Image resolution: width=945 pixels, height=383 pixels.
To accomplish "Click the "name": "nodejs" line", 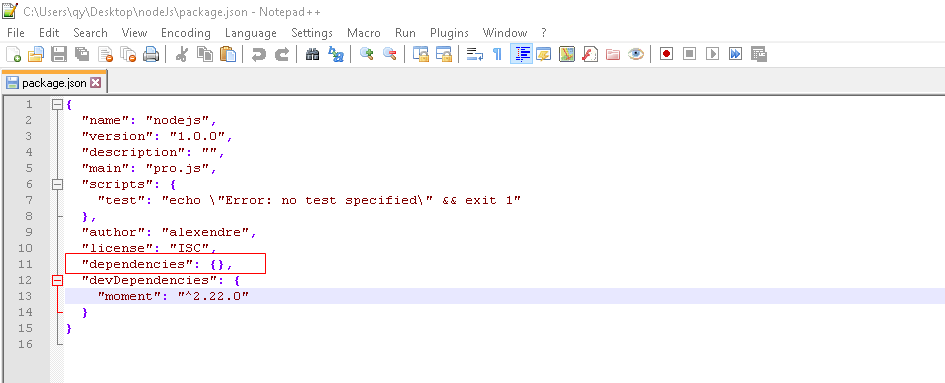I will [149, 120].
